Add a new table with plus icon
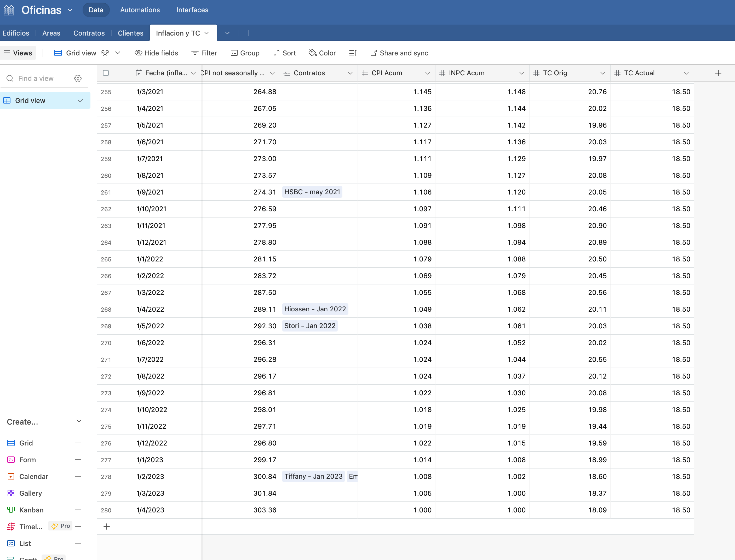The image size is (735, 560). coord(249,33)
